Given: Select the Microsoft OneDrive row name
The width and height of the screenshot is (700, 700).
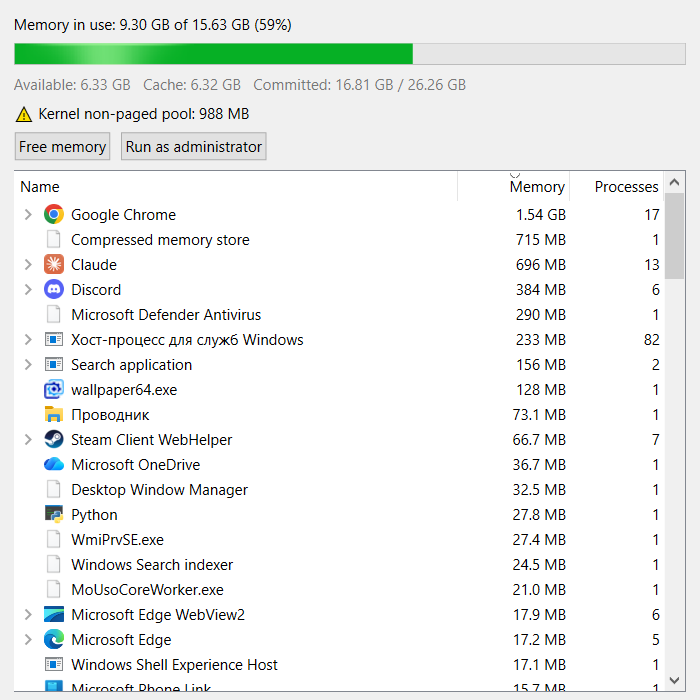Looking at the screenshot, I should (136, 465).
